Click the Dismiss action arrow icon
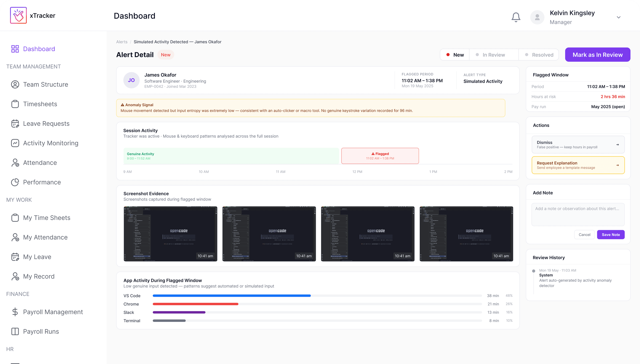640x364 pixels. [617, 144]
